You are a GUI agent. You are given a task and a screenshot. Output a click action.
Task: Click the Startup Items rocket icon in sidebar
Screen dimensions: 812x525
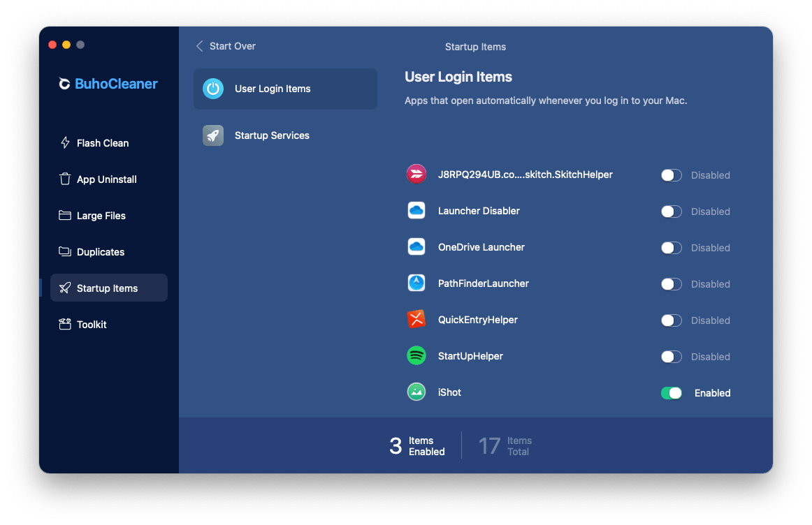(65, 288)
